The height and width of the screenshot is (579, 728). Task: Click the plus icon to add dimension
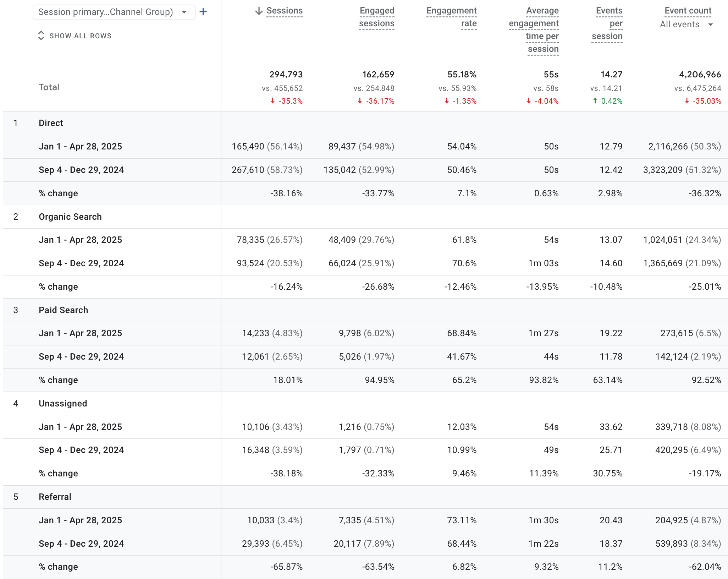[203, 12]
